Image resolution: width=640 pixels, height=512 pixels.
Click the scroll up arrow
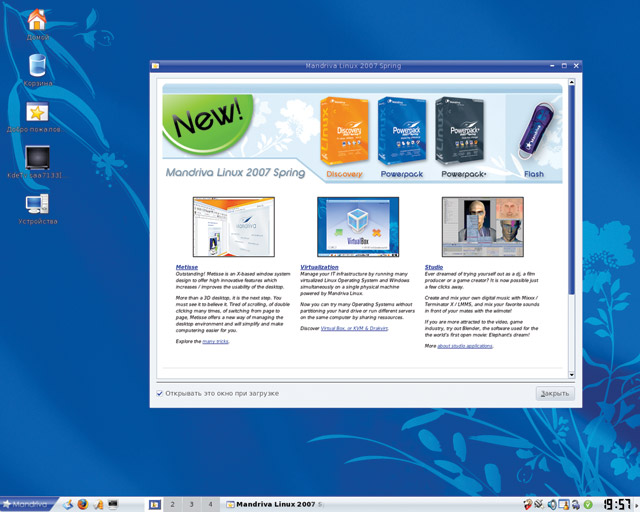571,82
